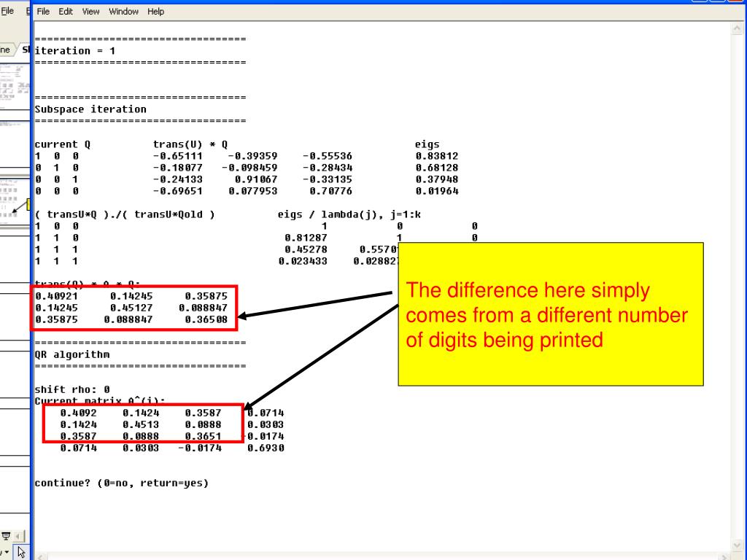This screenshot has width=747, height=560.
Task: Click the left scroll arrow beside the slide show icon
Action: coord(20,536)
